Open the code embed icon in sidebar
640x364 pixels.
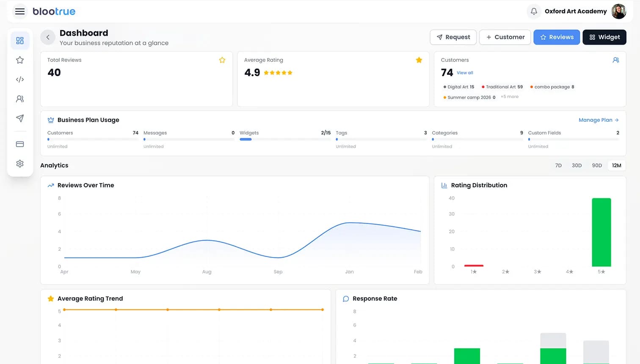(19, 79)
